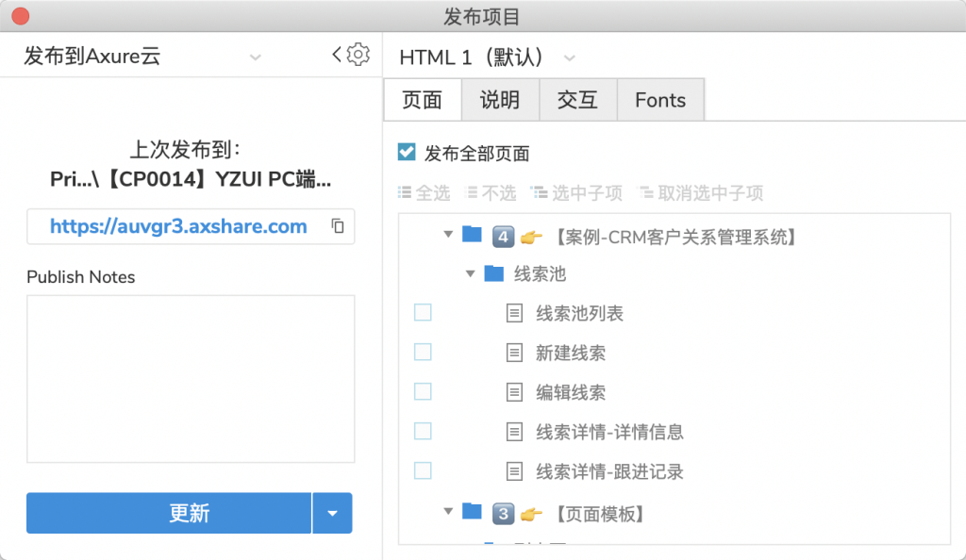Uncheck 发布全部页面 checkbox
The height and width of the screenshot is (560, 966).
(407, 152)
